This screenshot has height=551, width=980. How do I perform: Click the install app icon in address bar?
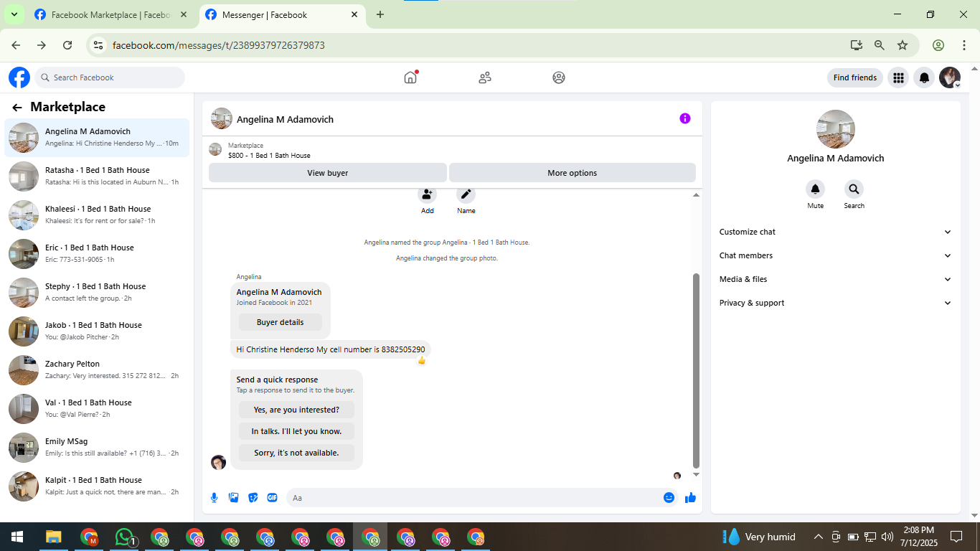(x=857, y=45)
